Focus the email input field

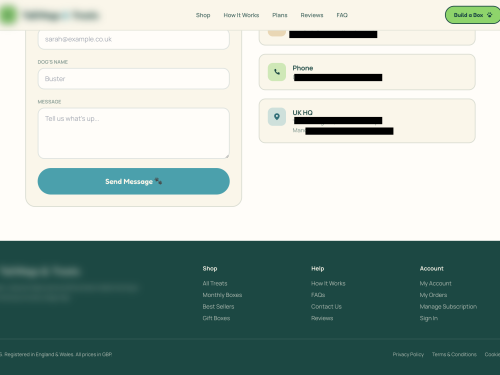134,39
